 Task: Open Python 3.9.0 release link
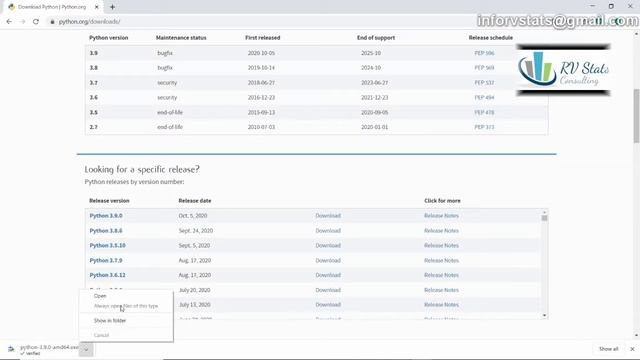106,216
